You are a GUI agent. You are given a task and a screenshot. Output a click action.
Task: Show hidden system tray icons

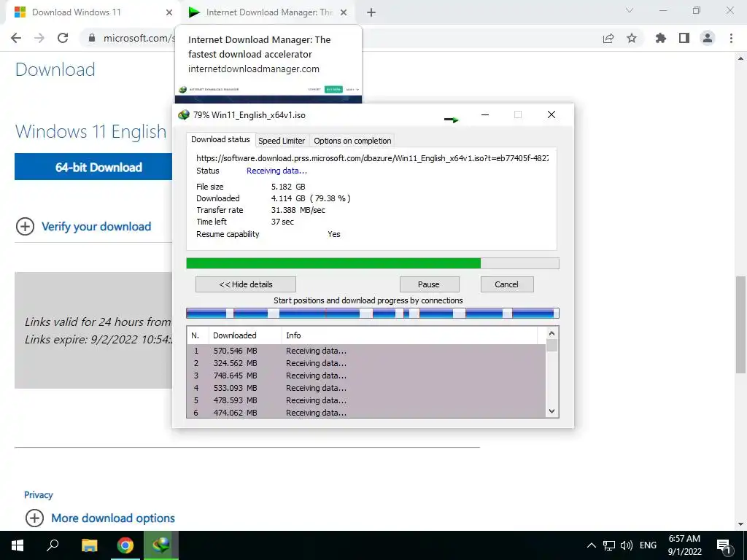pyautogui.click(x=591, y=545)
